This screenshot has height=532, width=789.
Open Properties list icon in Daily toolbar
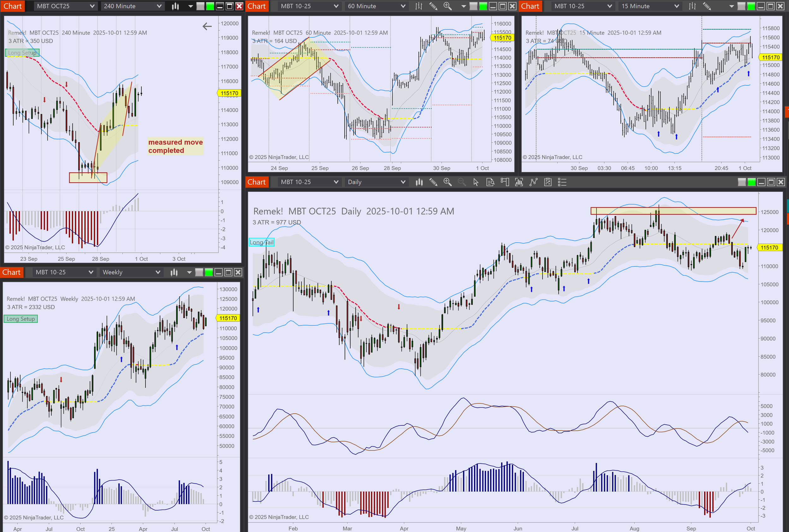point(562,182)
